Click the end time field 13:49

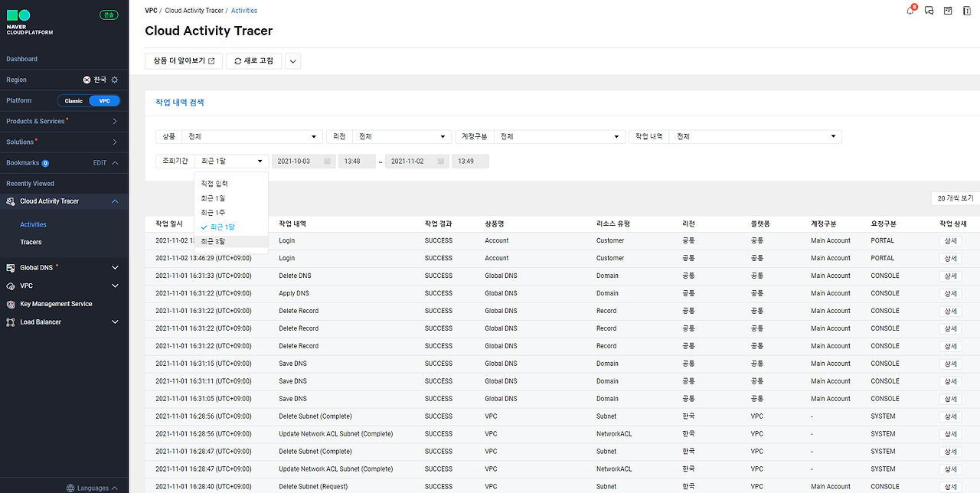(470, 162)
